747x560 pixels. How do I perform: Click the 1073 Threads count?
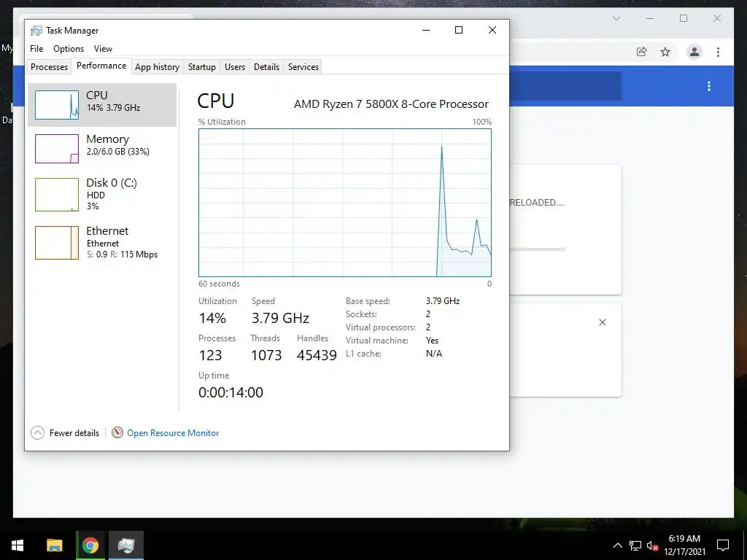(x=266, y=355)
